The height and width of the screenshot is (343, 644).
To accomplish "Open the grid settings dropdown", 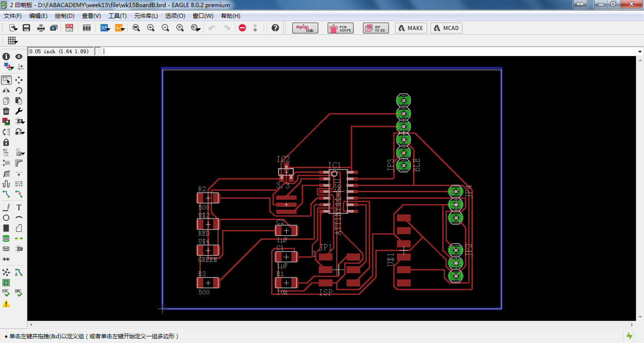I will pos(13,41).
